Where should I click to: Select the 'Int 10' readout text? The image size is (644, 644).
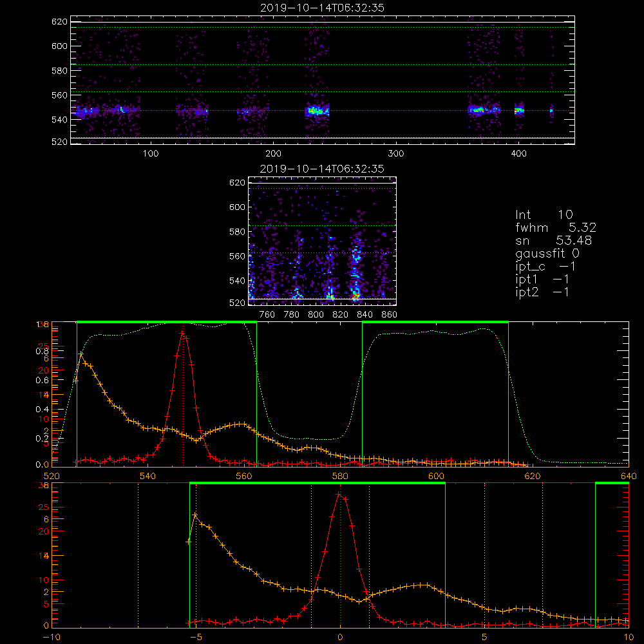tap(544, 214)
